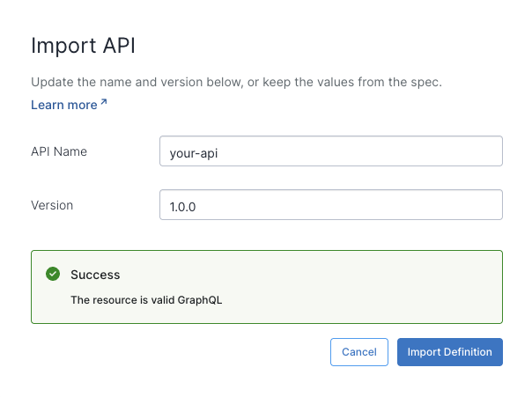Screen dimensions: 532x397
Task: Focus the API Name input field
Action: click(x=330, y=151)
